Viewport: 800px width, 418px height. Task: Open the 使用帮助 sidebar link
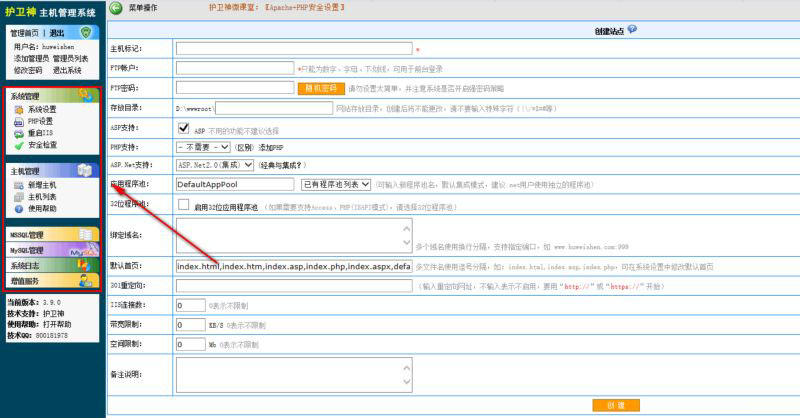[42, 209]
